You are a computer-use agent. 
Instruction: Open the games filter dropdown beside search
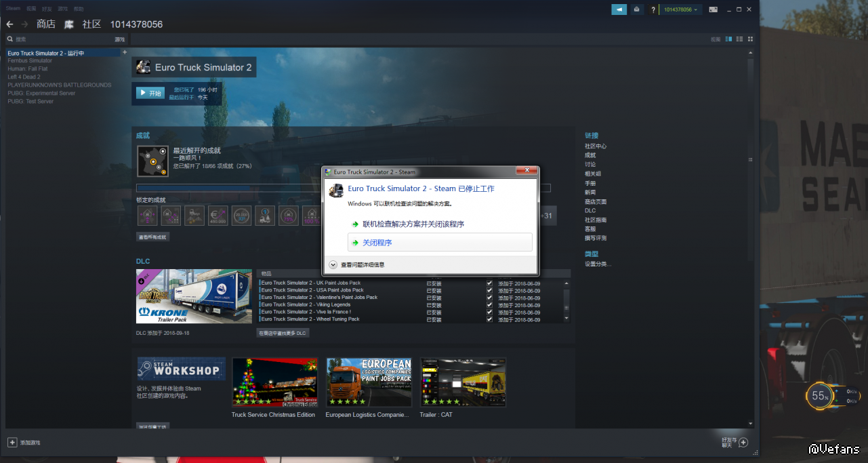coord(119,40)
